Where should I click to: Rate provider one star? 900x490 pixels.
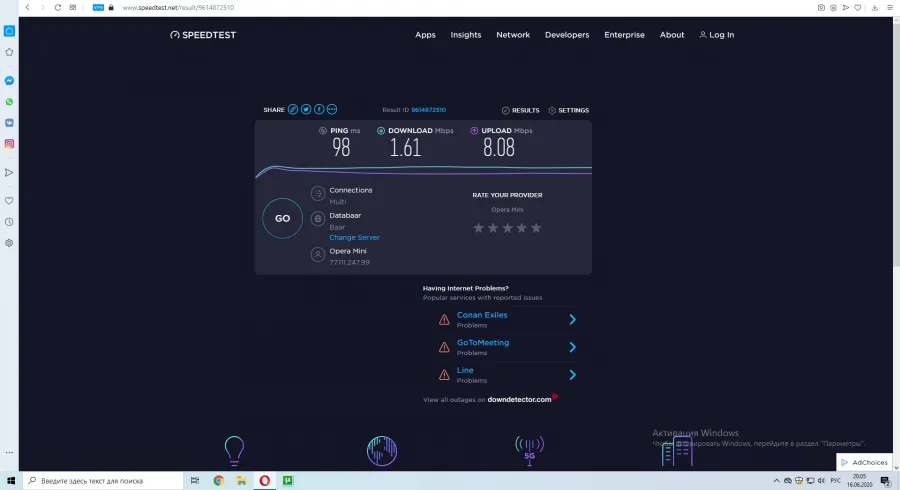[478, 228]
